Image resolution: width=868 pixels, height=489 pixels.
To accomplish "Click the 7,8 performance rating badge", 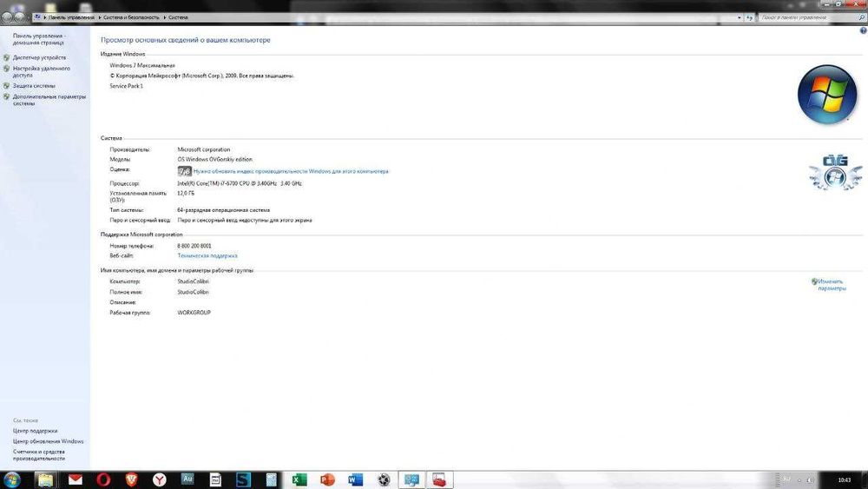I will (x=184, y=171).
